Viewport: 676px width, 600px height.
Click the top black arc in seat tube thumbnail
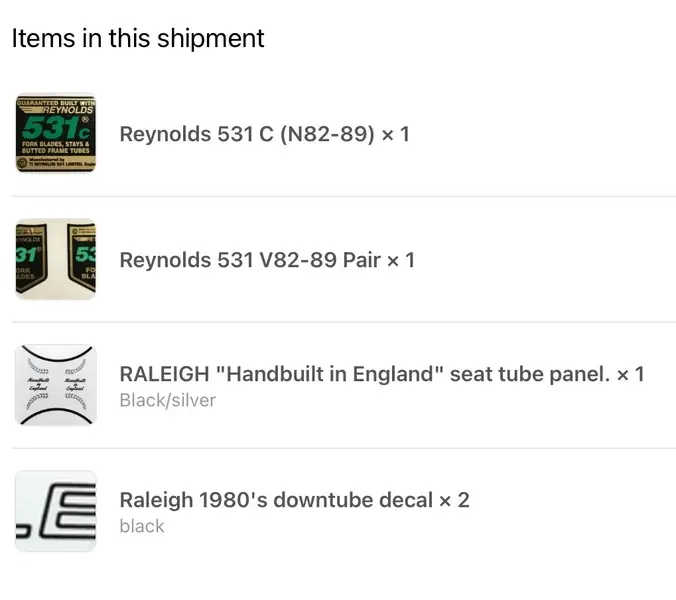(x=56, y=353)
